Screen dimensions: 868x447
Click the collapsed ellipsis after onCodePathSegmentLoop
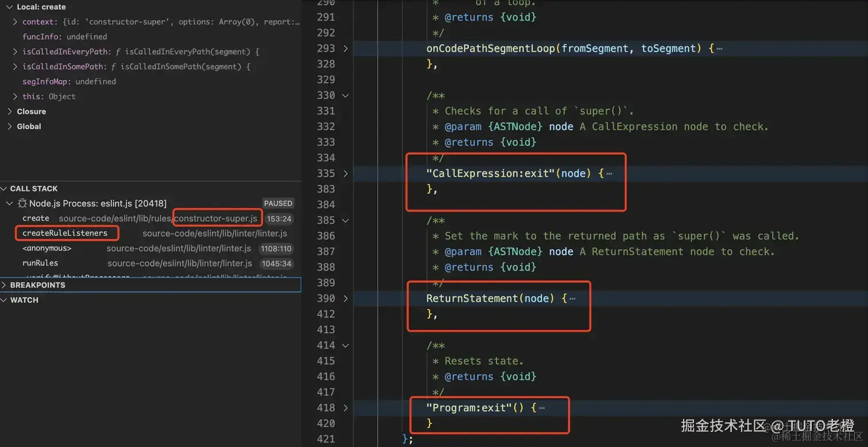[720, 49]
